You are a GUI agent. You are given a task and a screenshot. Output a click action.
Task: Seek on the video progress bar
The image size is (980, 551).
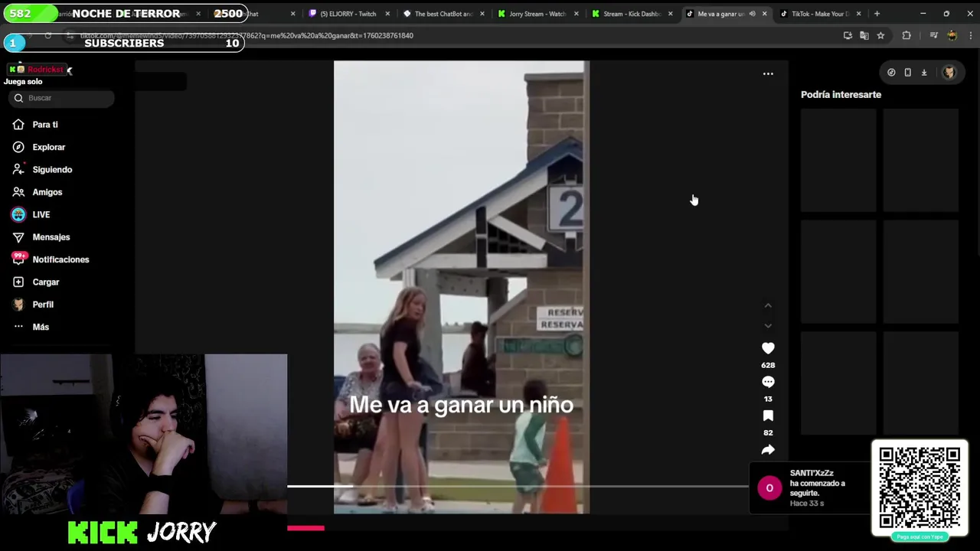[518, 486]
